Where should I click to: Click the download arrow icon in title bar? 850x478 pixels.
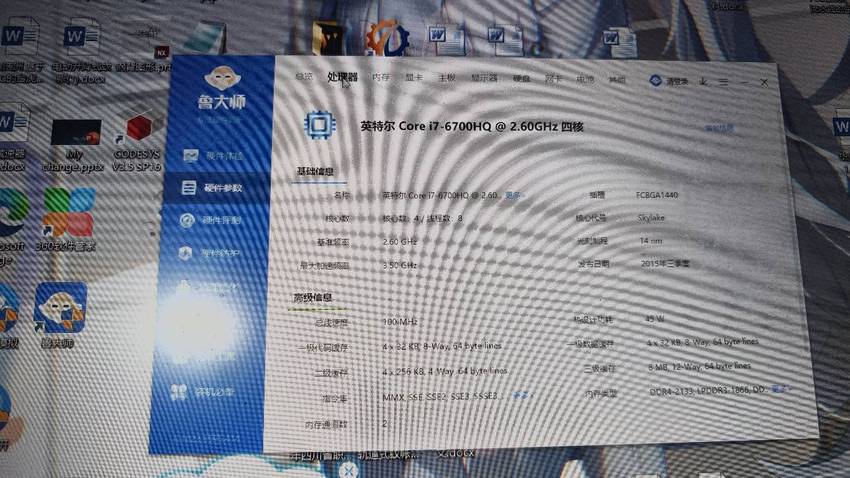coord(703,82)
